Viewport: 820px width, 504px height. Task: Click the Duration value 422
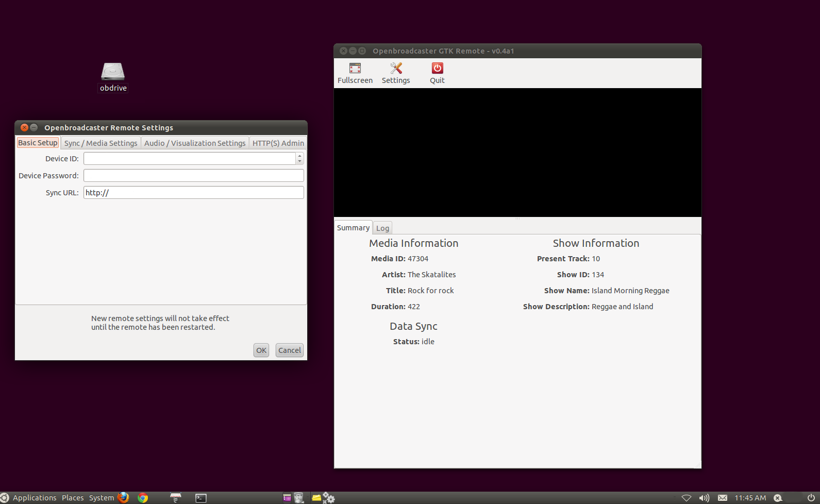coord(414,307)
